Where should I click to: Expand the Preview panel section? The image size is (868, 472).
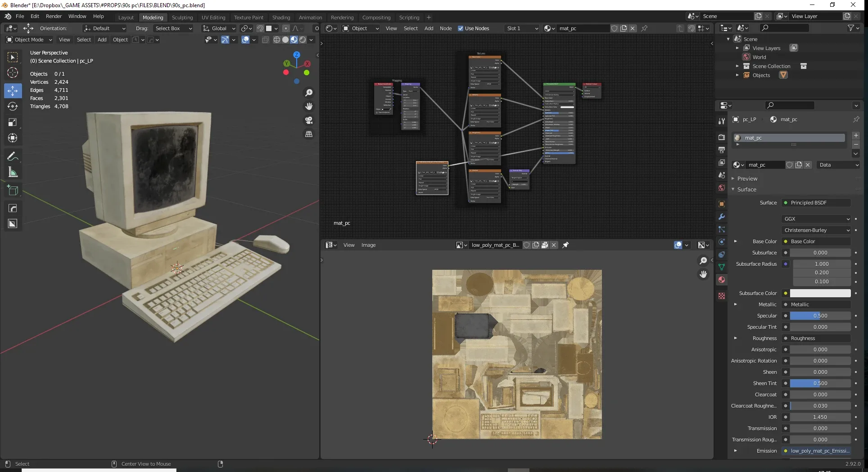click(x=747, y=178)
